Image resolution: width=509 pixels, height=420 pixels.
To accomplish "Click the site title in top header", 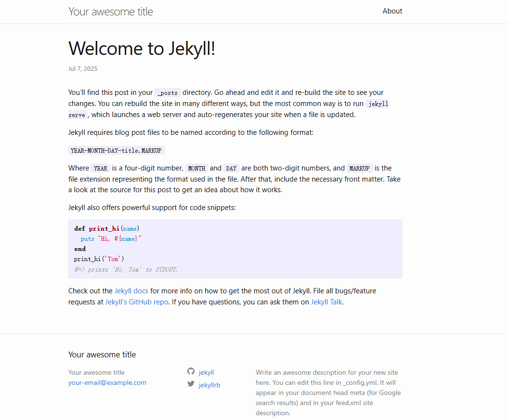I will [x=110, y=12].
